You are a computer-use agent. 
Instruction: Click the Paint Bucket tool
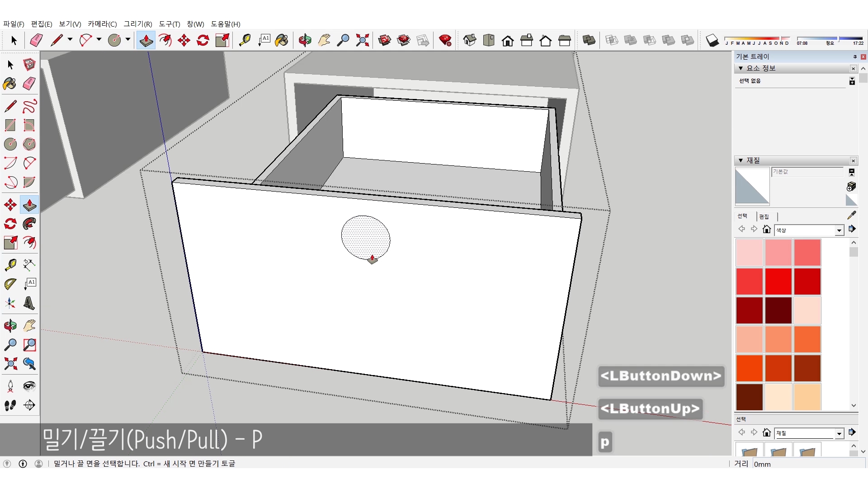[281, 41]
